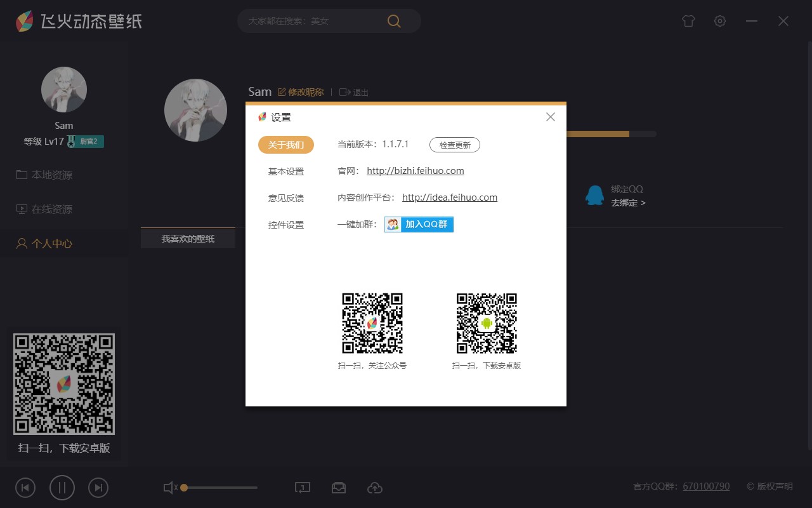Close the 设置 dialog
Screen dimensions: 812x508
tap(551, 117)
